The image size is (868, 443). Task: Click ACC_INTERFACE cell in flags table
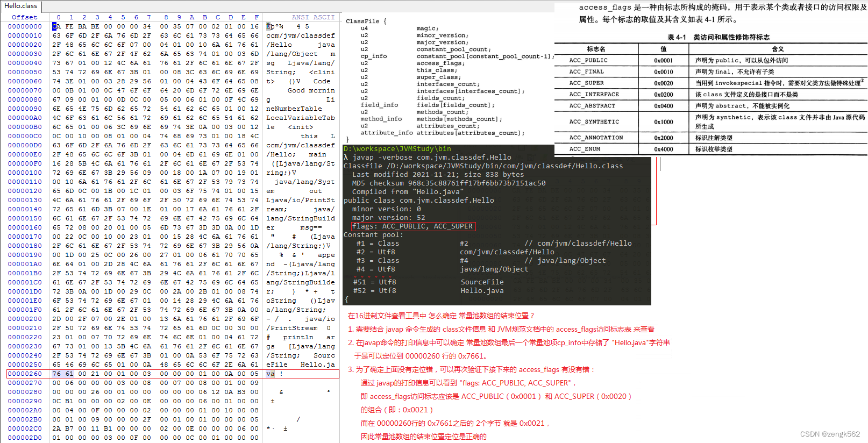[594, 95]
